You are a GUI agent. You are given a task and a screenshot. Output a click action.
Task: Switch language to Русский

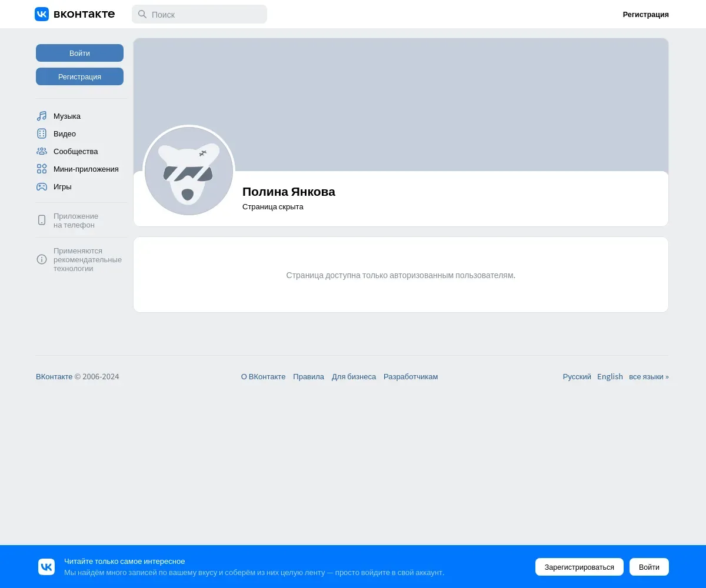pyautogui.click(x=577, y=377)
